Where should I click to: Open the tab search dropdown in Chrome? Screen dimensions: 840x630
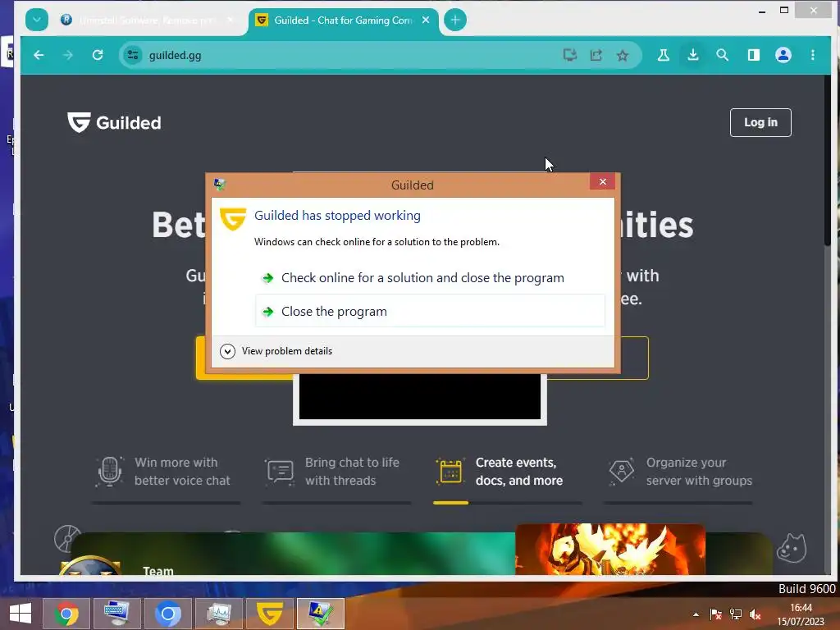click(x=36, y=21)
